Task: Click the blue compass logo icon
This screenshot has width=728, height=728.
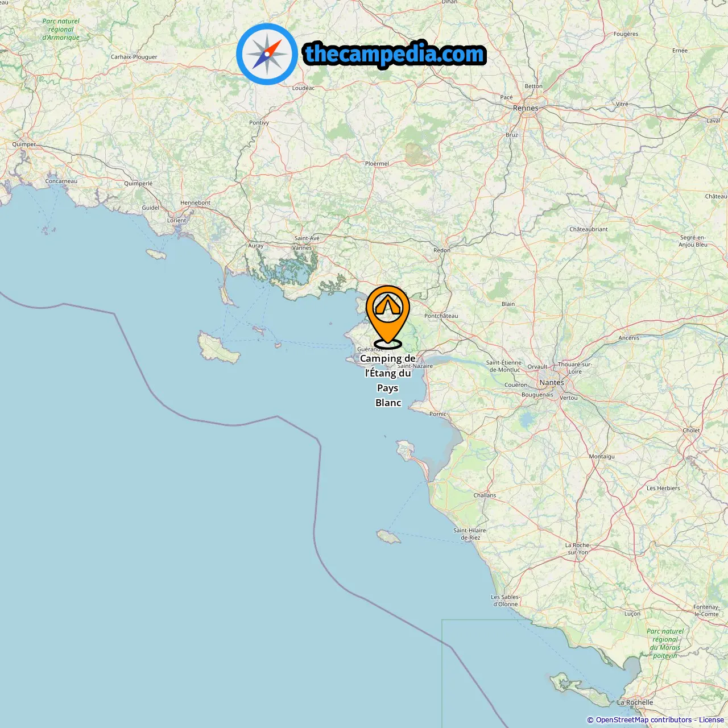Action: 267,54
